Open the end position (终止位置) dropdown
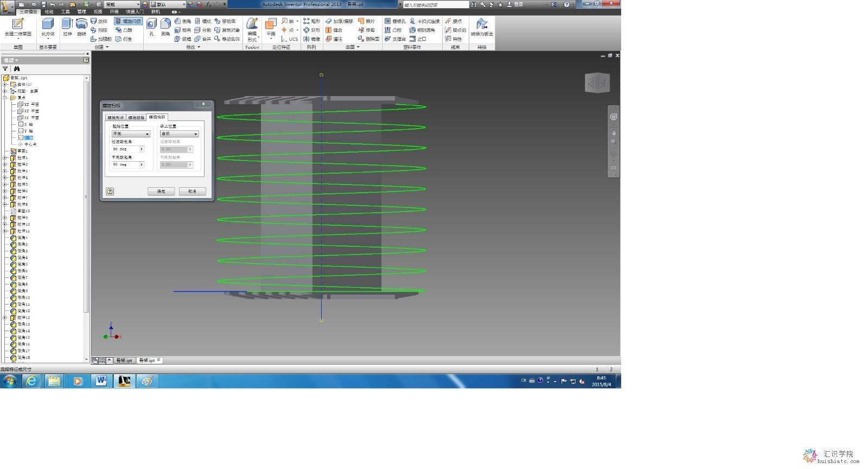 [x=180, y=134]
